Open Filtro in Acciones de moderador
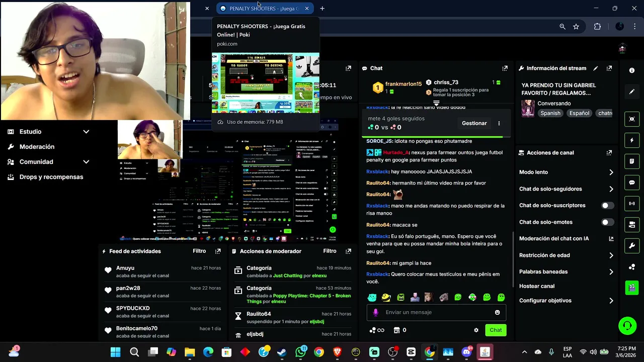This screenshot has width=644, height=362. [x=330, y=251]
